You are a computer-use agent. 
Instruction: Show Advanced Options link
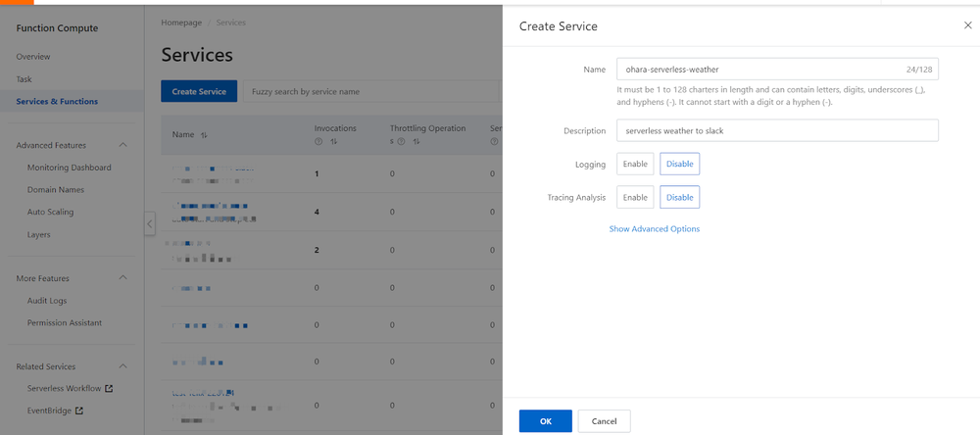pos(654,229)
